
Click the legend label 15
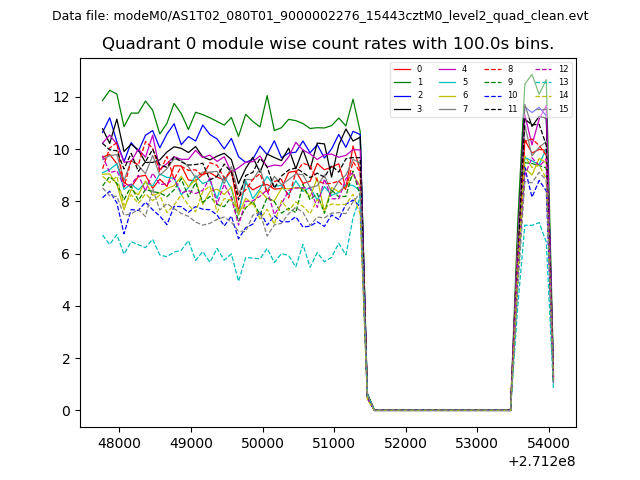(x=563, y=108)
